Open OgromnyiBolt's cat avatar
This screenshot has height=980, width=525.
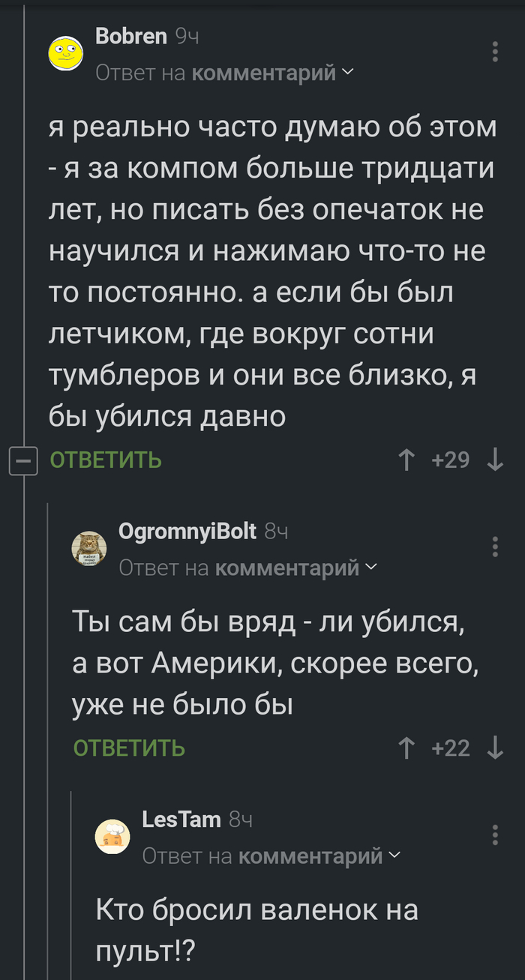[90, 549]
